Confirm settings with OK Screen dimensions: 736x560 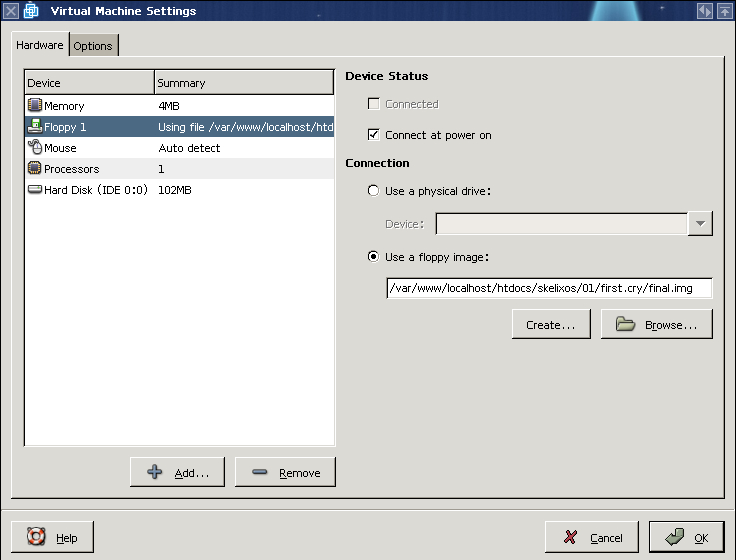pyautogui.click(x=687, y=537)
